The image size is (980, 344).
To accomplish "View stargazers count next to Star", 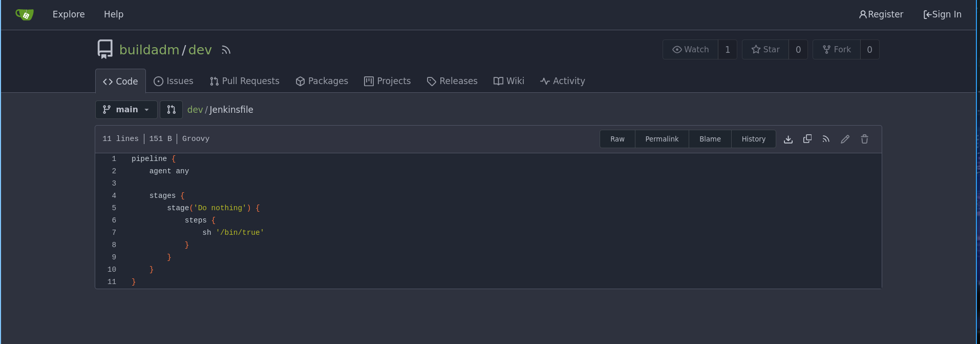I will tap(798, 50).
